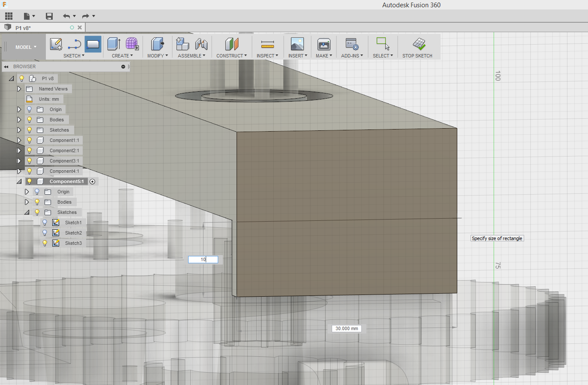Toggle visibility of Component2:1
The height and width of the screenshot is (385, 588).
(30, 150)
